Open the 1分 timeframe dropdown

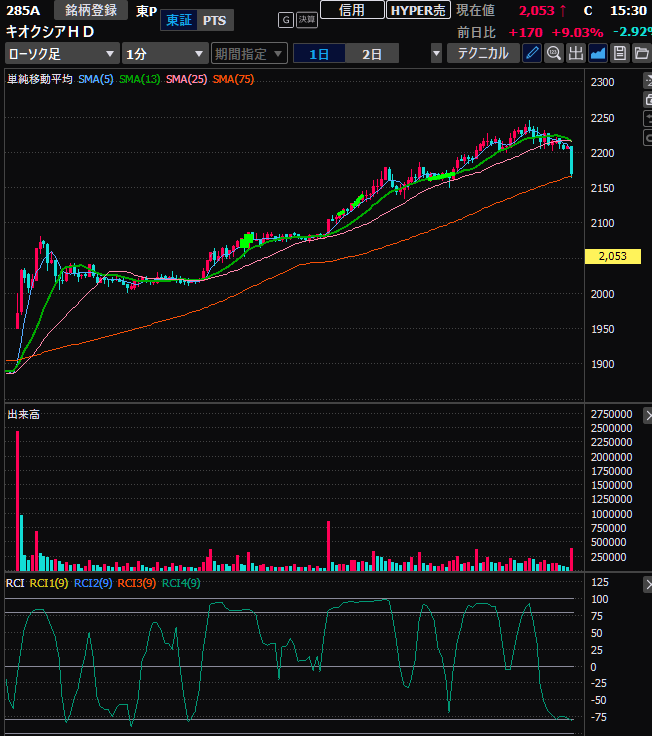tap(165, 54)
